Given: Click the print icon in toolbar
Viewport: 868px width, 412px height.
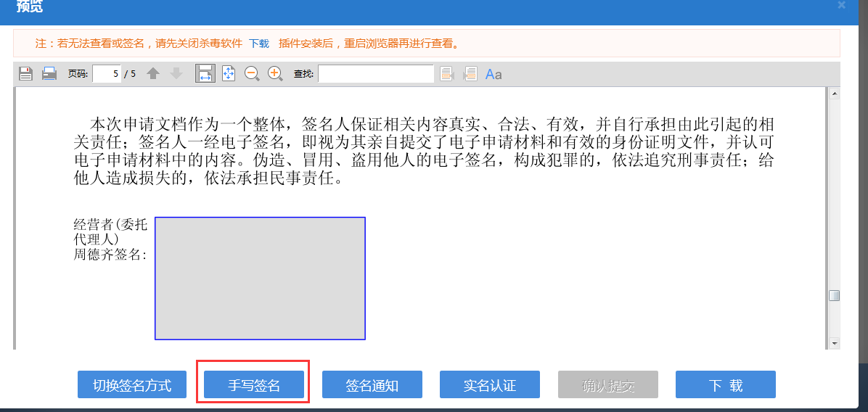Looking at the screenshot, I should [49, 73].
